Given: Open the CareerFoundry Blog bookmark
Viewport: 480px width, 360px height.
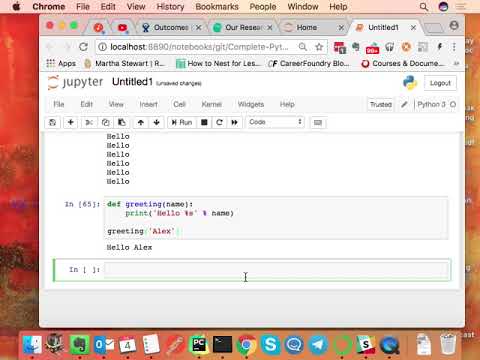Looking at the screenshot, I should tap(309, 63).
